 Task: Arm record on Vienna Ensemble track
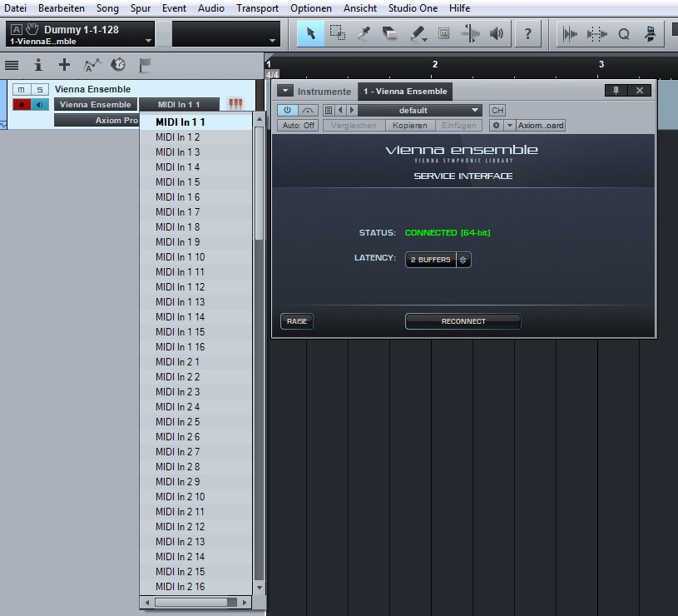tap(21, 105)
